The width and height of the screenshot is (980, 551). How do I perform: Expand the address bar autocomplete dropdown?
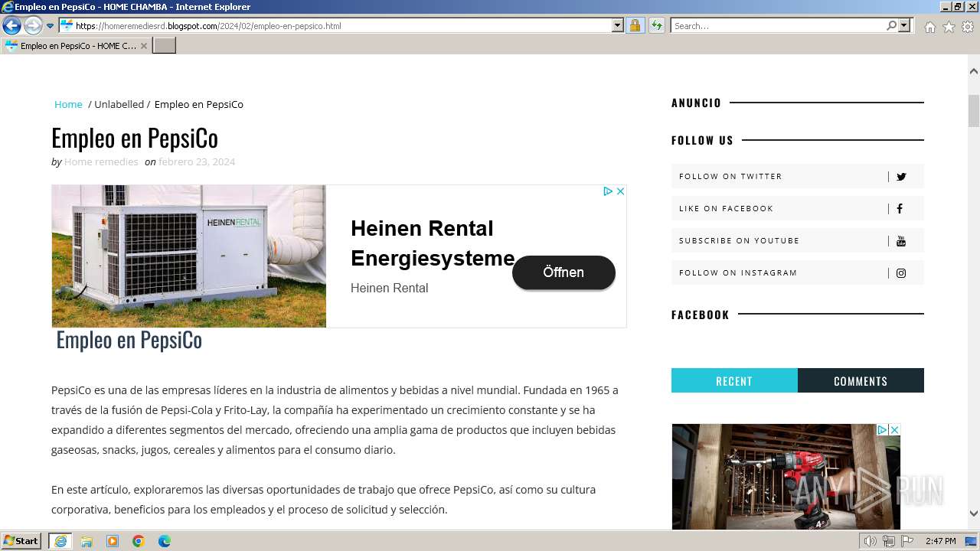618,25
